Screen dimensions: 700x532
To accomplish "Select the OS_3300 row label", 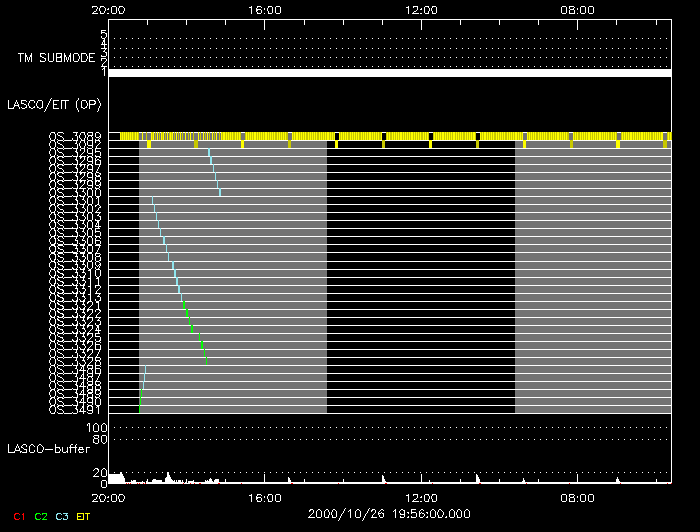I will (x=74, y=193).
